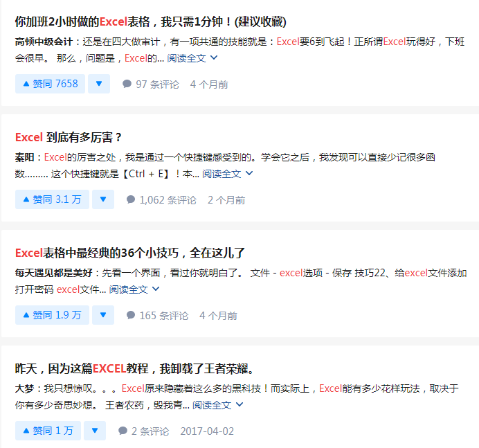Open the 97 条评论 comments
479x448 pixels.
150,84
